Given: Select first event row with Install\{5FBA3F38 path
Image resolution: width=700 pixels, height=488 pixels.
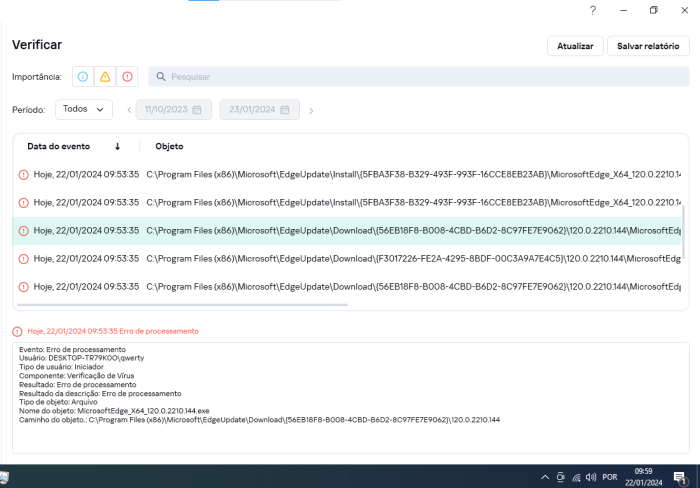Looking at the screenshot, I should [346, 175].
